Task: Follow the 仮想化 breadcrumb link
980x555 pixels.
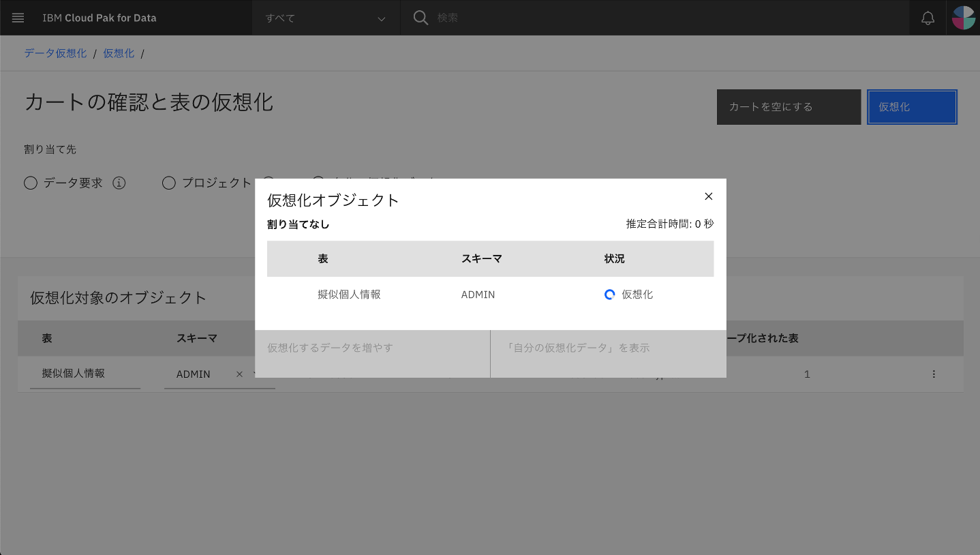Action: tap(119, 52)
